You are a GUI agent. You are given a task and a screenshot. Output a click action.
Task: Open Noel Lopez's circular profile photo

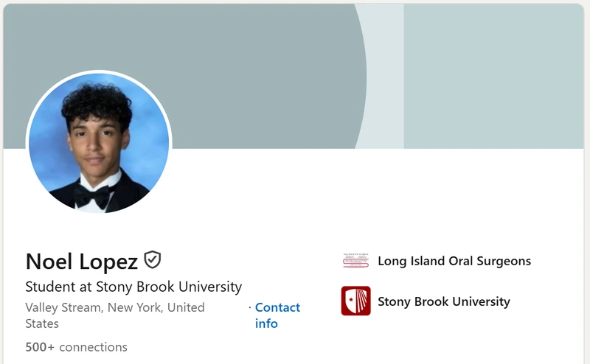(x=99, y=143)
